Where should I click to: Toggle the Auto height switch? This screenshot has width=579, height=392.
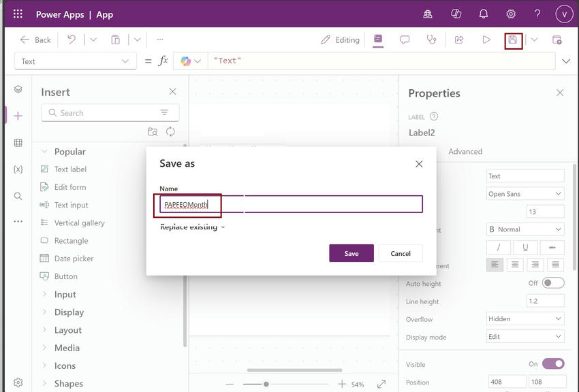[553, 283]
